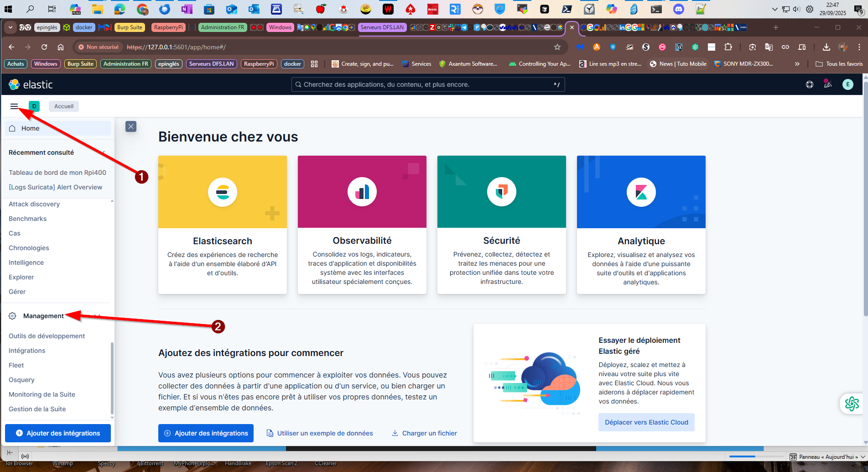Image resolution: width=868 pixels, height=472 pixels.
Task: Open Fleet from the Management menu
Action: click(16, 365)
